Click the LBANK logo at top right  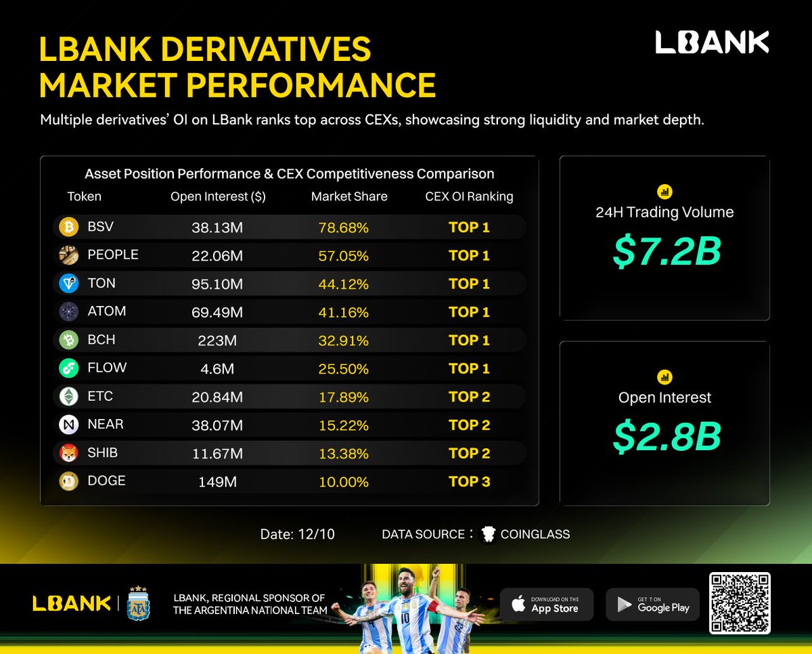click(712, 43)
